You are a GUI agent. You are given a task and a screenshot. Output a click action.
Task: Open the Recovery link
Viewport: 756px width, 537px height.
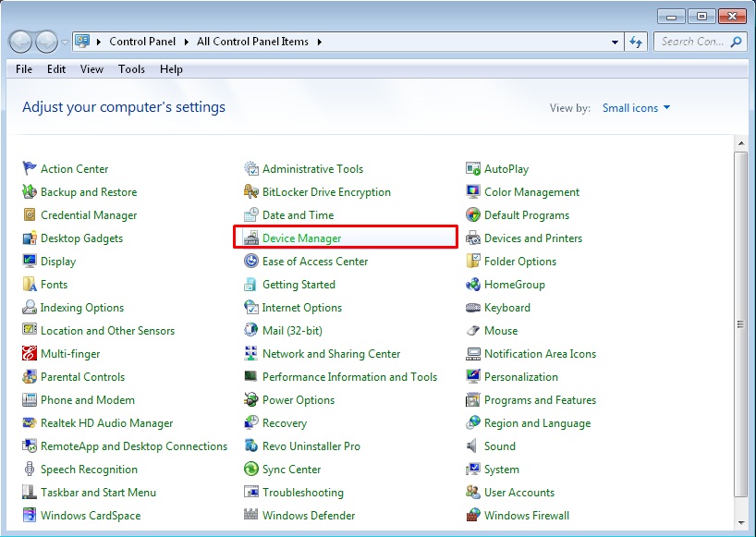[x=285, y=423]
